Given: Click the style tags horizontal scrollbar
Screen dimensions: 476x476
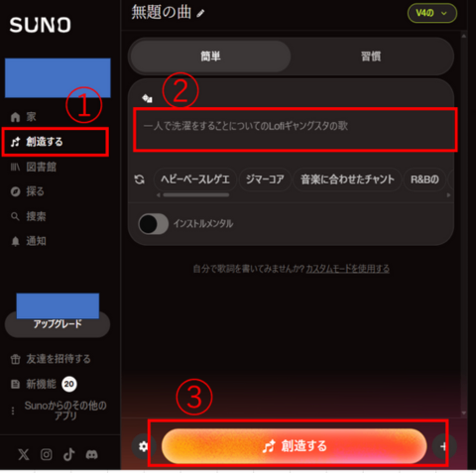Looking at the screenshot, I should (x=196, y=195).
